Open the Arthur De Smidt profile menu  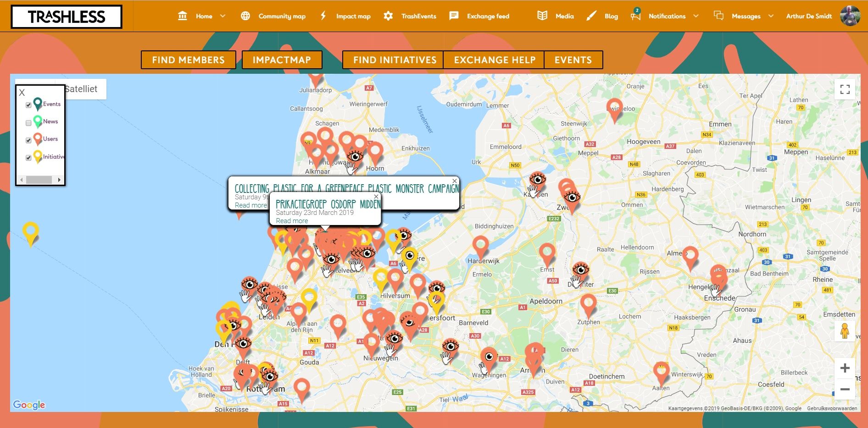pos(809,16)
